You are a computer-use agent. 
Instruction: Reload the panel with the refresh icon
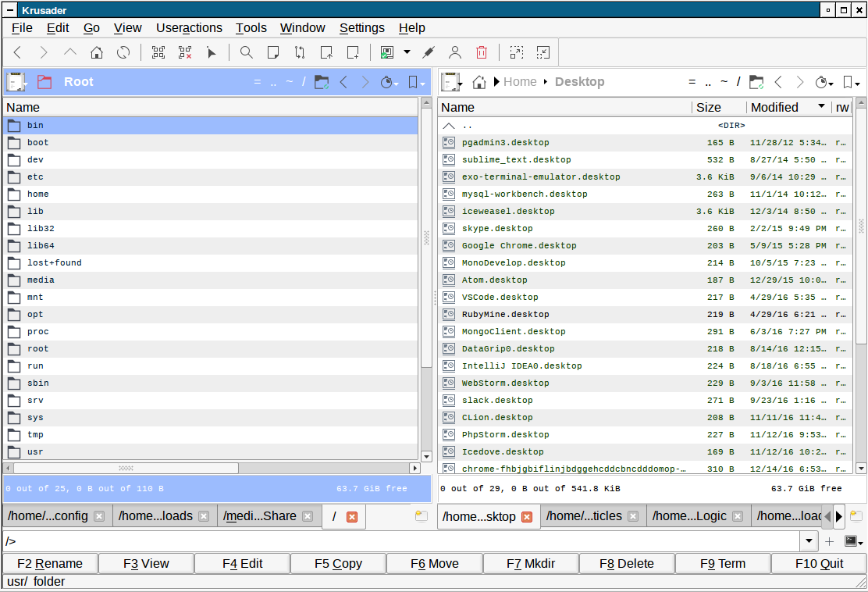[x=123, y=52]
